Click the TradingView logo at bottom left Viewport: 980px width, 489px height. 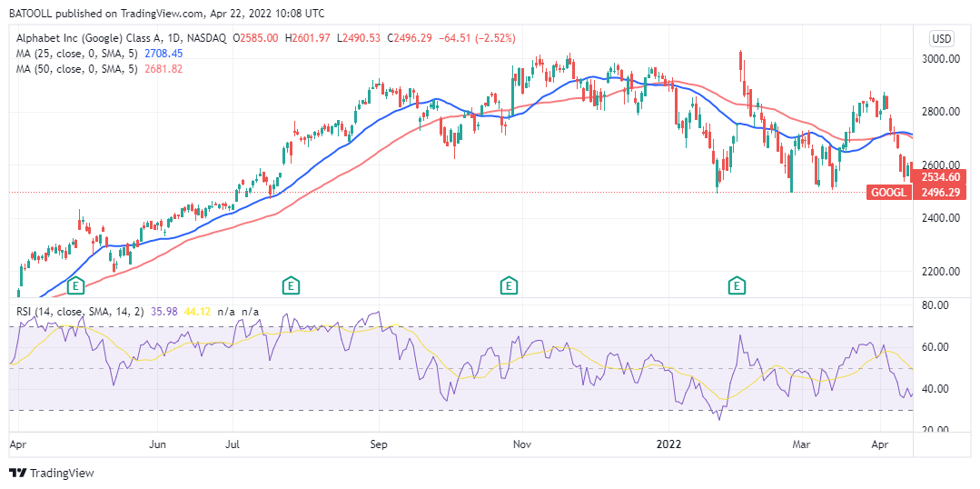click(51, 473)
